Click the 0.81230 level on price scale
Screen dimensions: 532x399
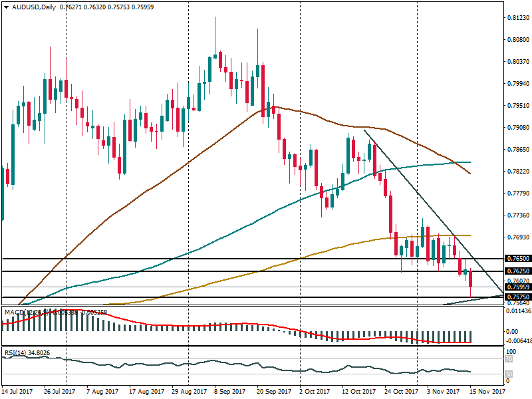point(516,18)
